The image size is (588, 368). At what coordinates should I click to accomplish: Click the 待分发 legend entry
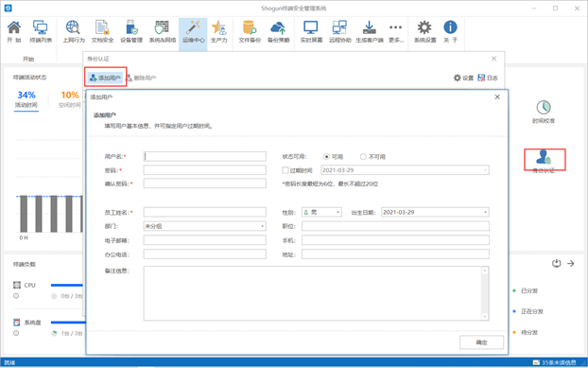526,332
